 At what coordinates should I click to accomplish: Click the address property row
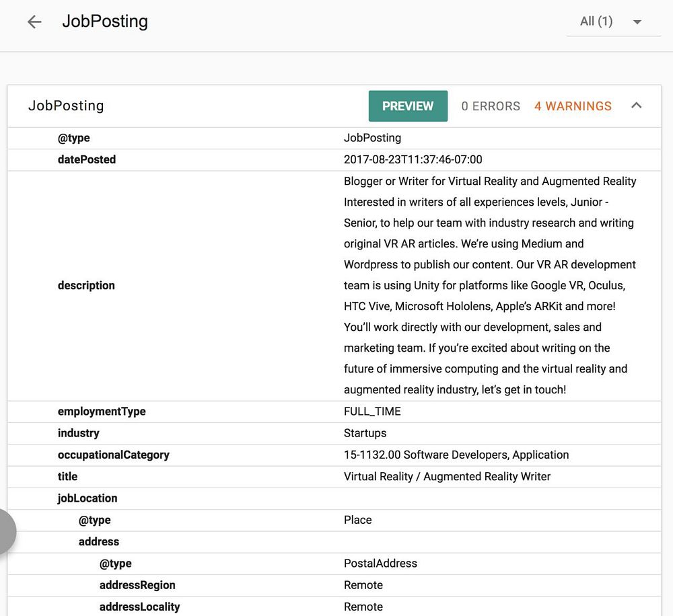pyautogui.click(x=99, y=541)
